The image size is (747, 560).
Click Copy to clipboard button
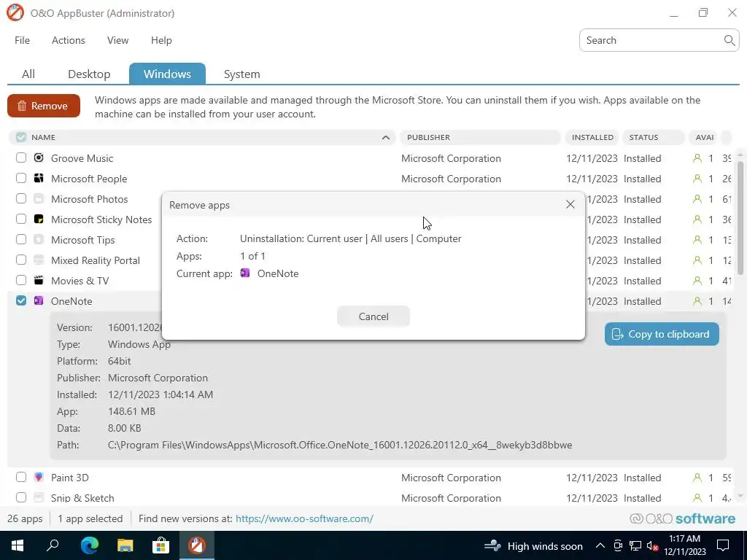tap(662, 334)
